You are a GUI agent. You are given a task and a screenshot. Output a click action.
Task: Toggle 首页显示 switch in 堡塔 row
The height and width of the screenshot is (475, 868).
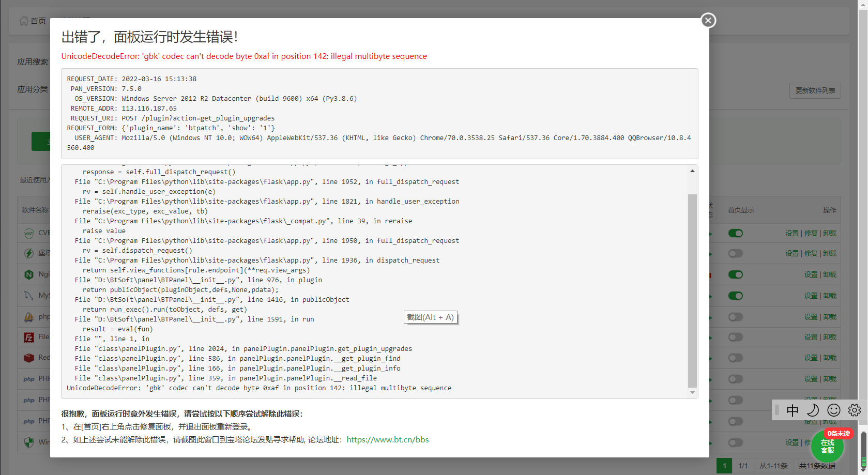point(736,253)
